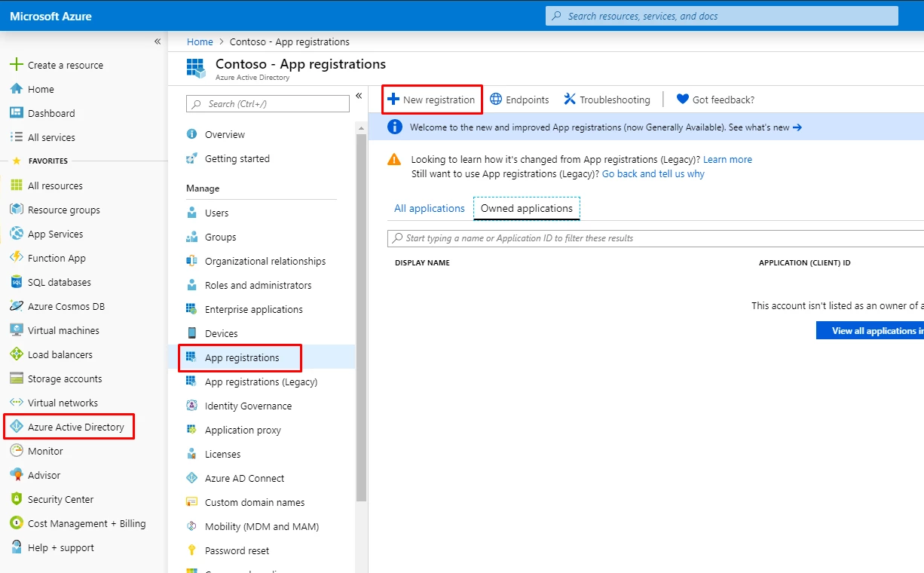
Task: Click the Virtual machines monitor icon
Action: click(x=16, y=330)
